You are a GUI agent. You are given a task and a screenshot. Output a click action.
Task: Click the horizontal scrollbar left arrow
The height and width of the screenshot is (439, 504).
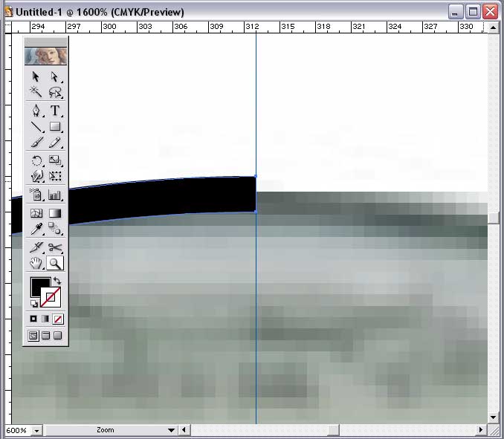pyautogui.click(x=184, y=429)
